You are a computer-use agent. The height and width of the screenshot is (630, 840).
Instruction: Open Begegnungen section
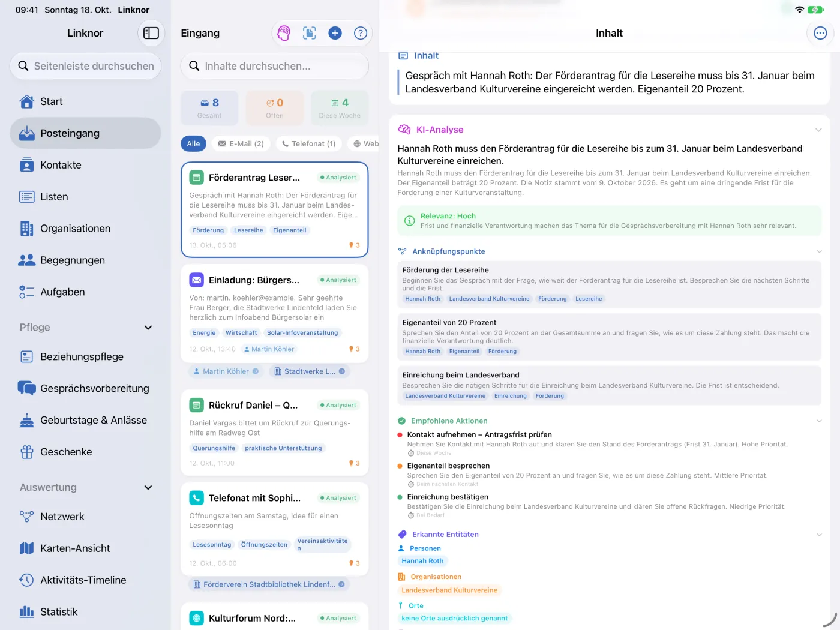click(x=85, y=260)
